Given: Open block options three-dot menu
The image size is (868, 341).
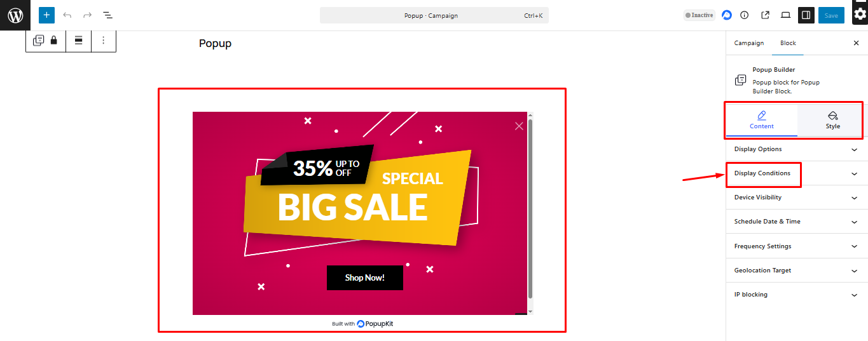Looking at the screenshot, I should point(104,40).
